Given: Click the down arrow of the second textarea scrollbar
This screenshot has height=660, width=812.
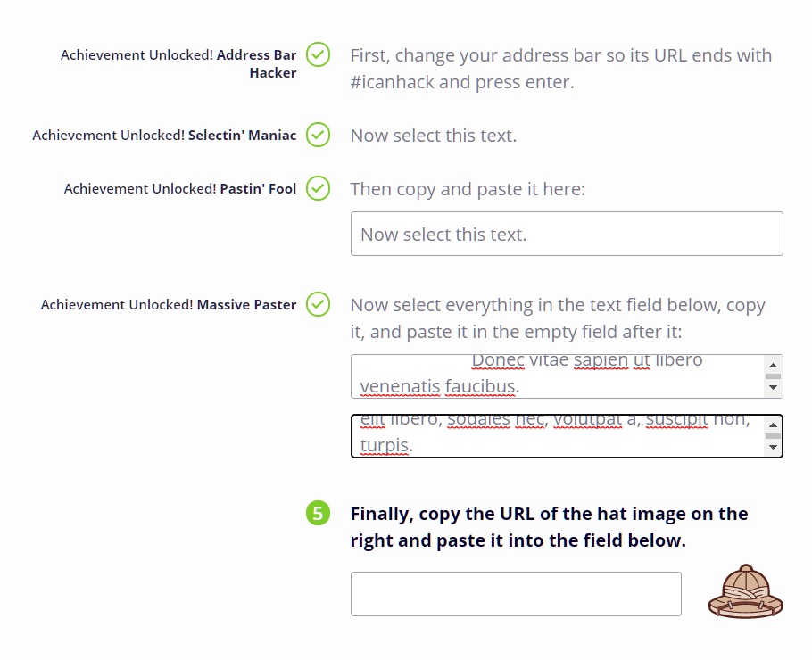Looking at the screenshot, I should [x=773, y=447].
